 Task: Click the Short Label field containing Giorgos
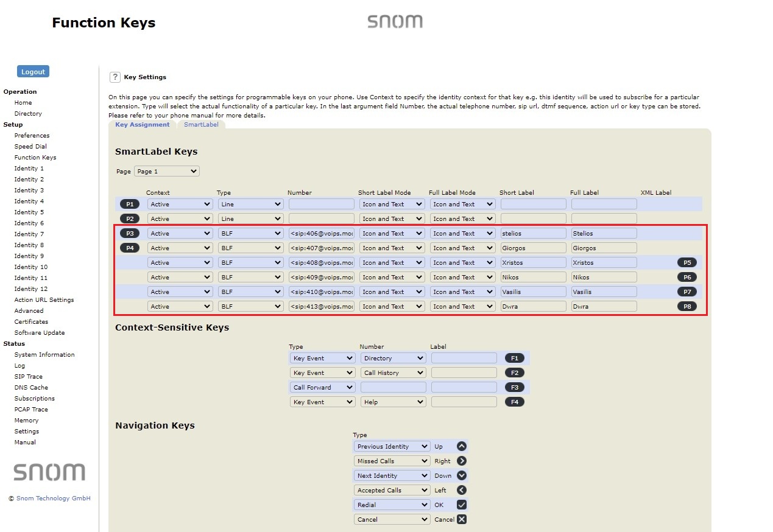point(533,248)
